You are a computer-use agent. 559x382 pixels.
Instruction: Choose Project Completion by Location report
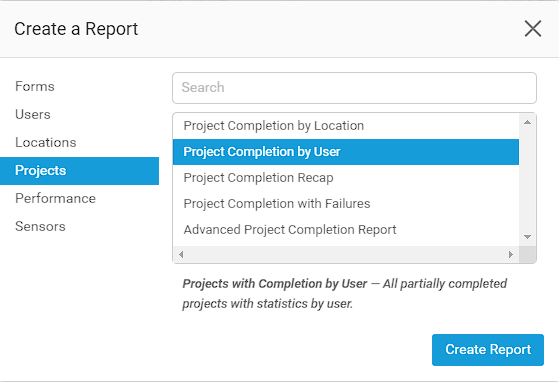[x=346, y=126]
